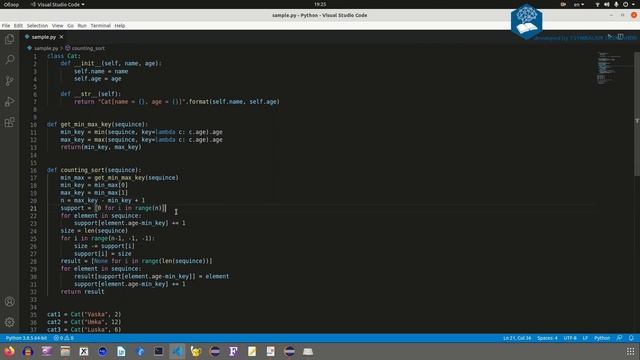Viewport: 640px width, 360px height.
Task: Open the File menu
Action: [x=6, y=25]
